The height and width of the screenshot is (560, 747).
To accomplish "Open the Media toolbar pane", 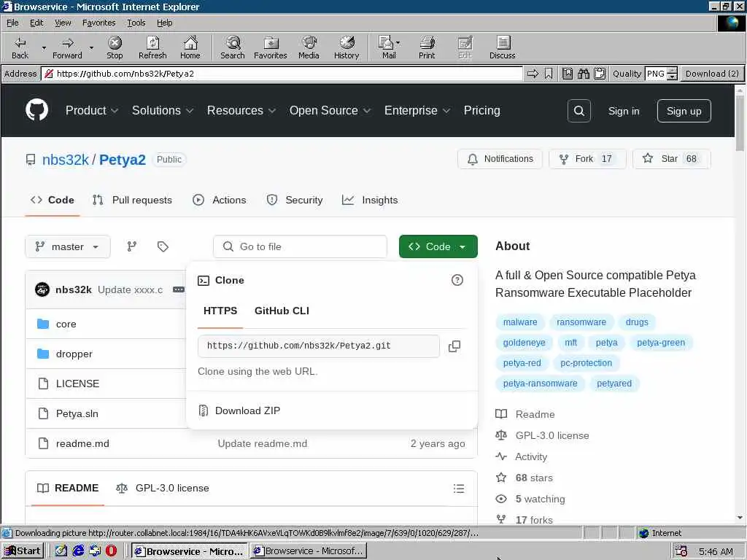I will (309, 47).
